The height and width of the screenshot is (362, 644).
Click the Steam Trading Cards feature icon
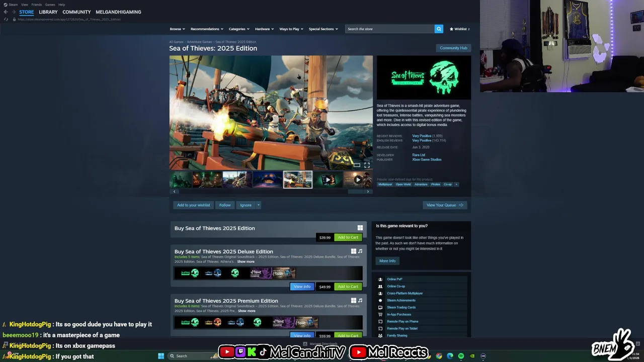(380, 307)
